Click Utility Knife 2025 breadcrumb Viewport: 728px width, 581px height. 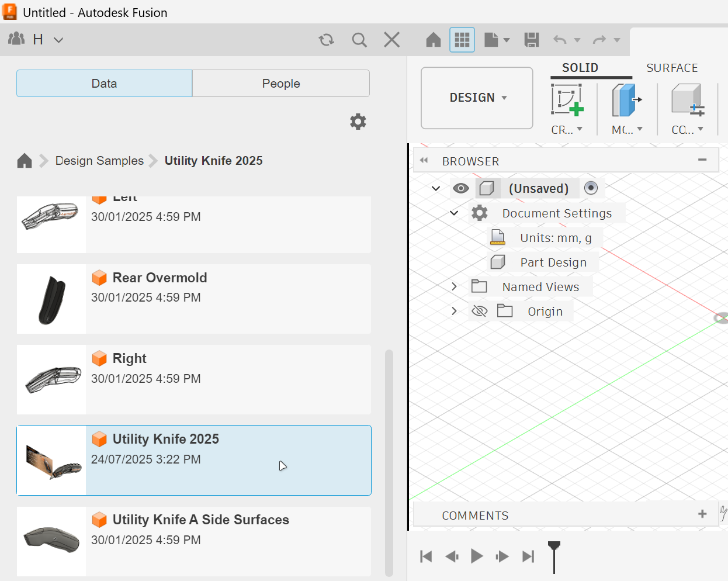pos(214,161)
